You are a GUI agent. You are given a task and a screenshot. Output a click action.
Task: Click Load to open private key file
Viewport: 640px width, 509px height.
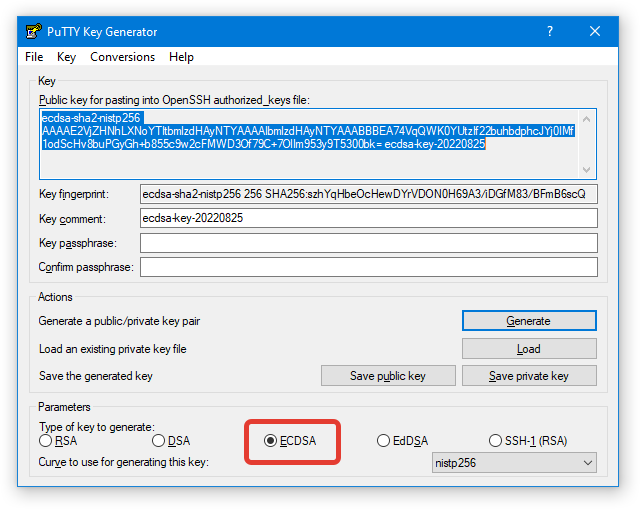[528, 349]
